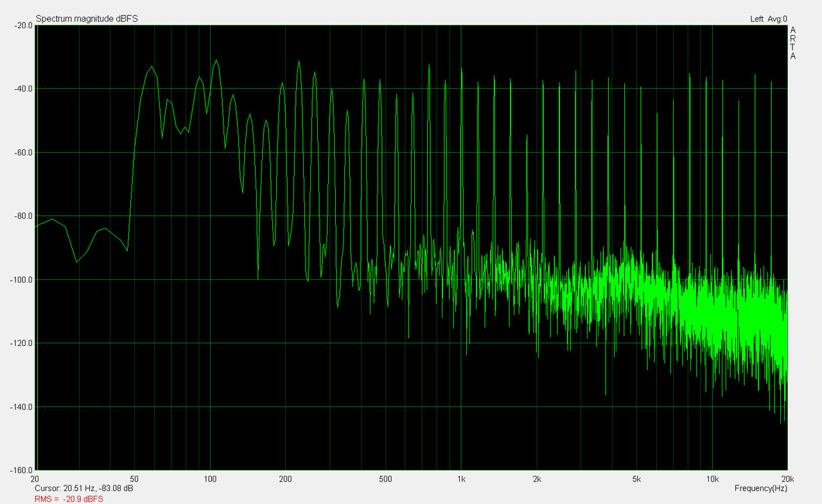The width and height of the screenshot is (822, 504).
Task: Click the 10k tick label on frequency axis
Action: tap(712, 479)
